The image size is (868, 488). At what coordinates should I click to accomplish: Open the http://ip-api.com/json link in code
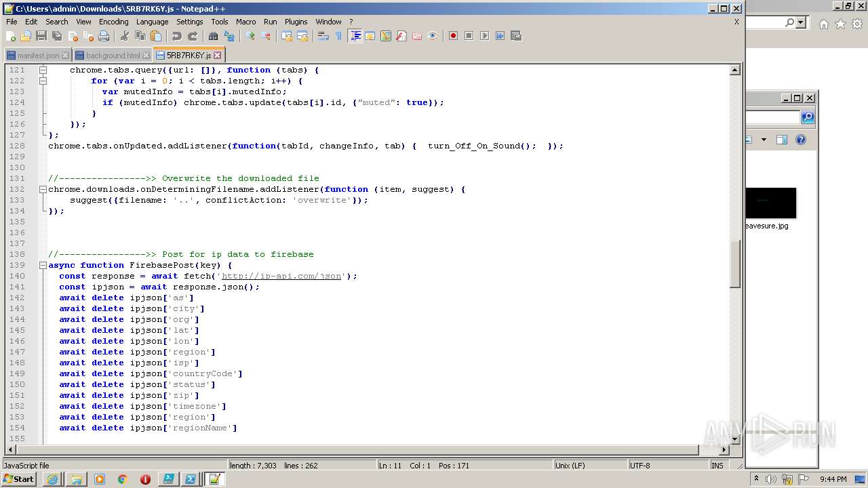(281, 276)
